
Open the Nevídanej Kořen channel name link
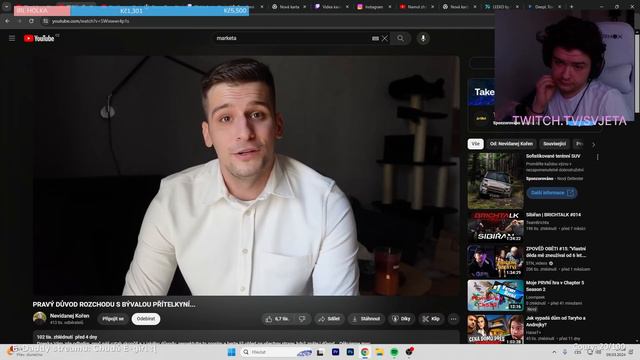coord(69,316)
